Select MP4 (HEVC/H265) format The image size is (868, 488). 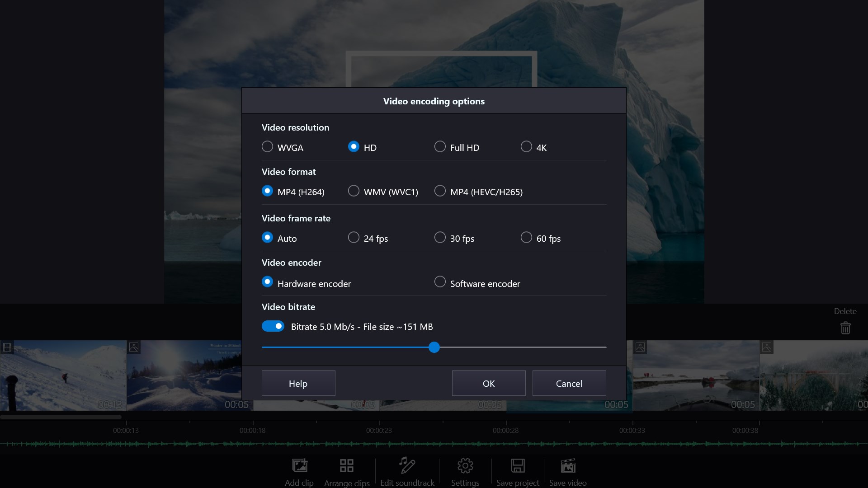(x=439, y=191)
